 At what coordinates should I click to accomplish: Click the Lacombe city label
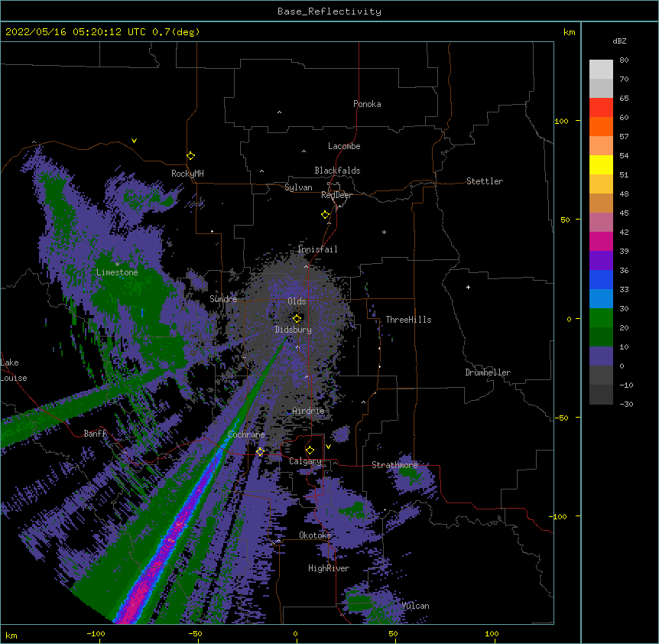[344, 146]
